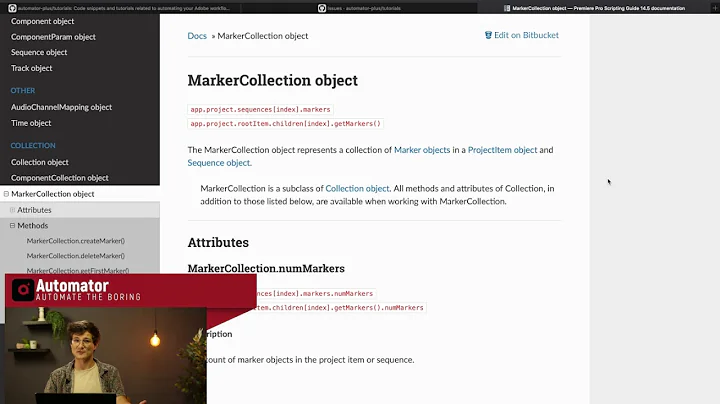Open Attributes item in sidebar

[34, 210]
